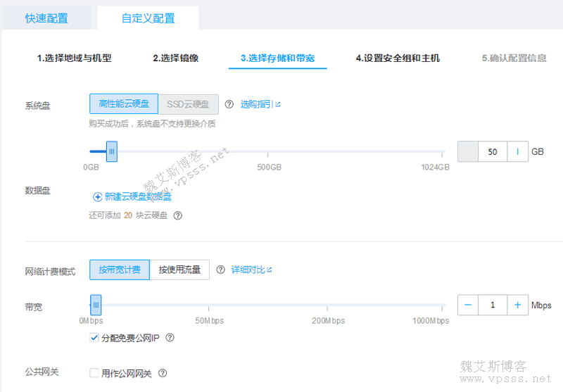563x392 pixels.
Task: Switch to the 快速配置 tab
Action: (46, 18)
